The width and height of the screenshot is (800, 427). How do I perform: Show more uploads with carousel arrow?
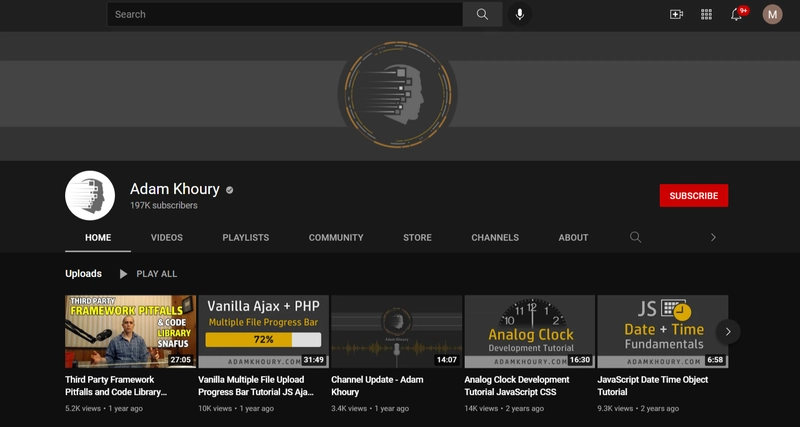(x=728, y=332)
